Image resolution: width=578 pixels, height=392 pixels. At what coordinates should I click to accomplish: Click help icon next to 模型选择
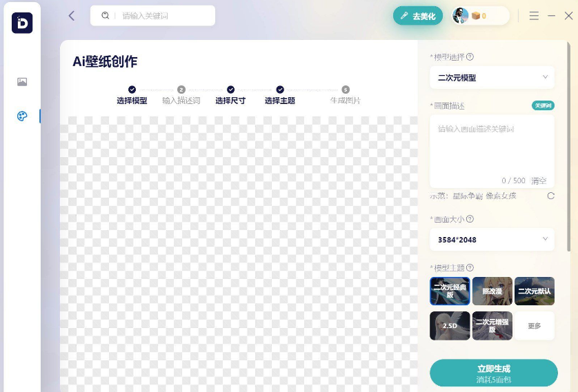[470, 57]
